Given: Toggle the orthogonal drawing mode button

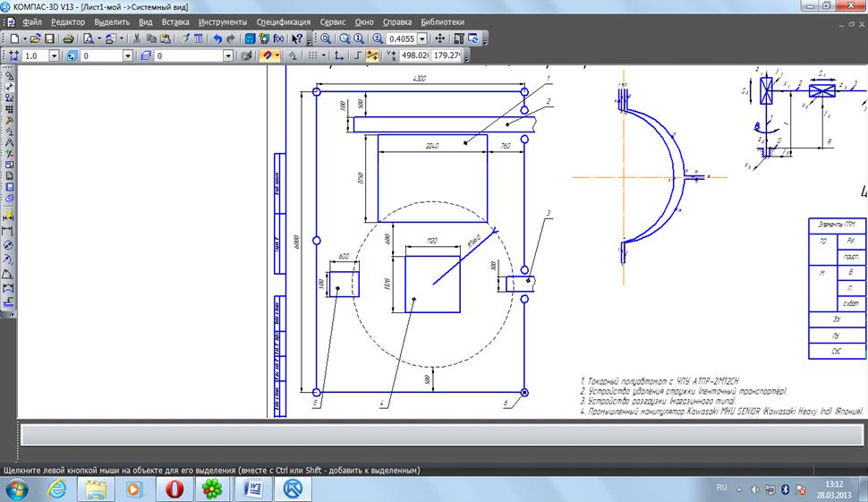Looking at the screenshot, I should 358,55.
